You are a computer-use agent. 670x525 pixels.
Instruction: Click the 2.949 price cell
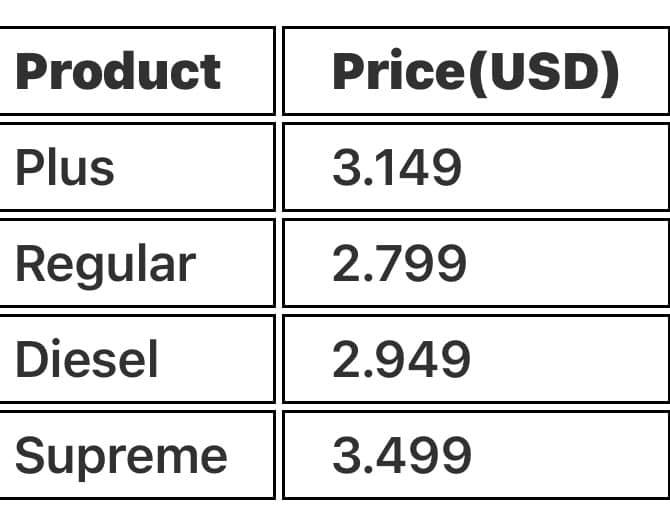click(x=400, y=359)
